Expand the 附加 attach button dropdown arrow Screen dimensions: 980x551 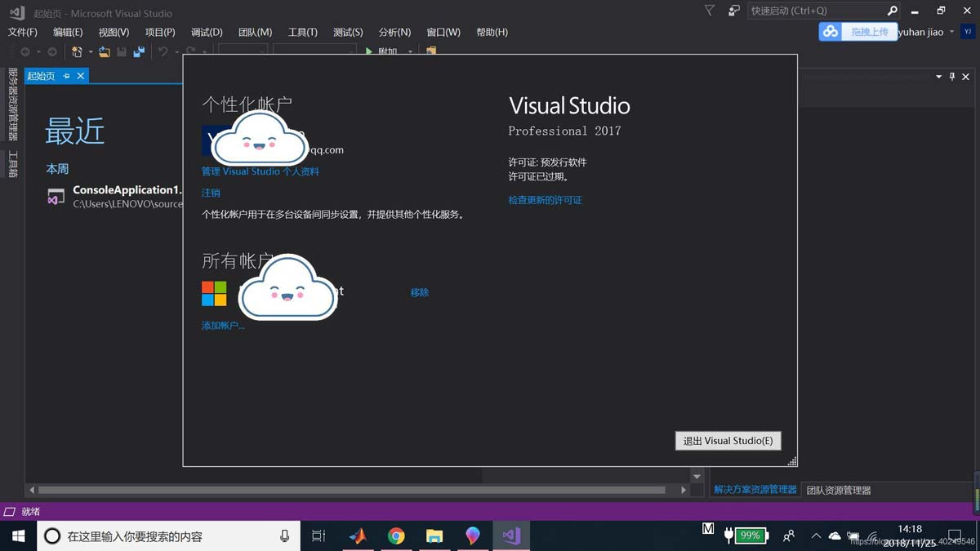[410, 52]
